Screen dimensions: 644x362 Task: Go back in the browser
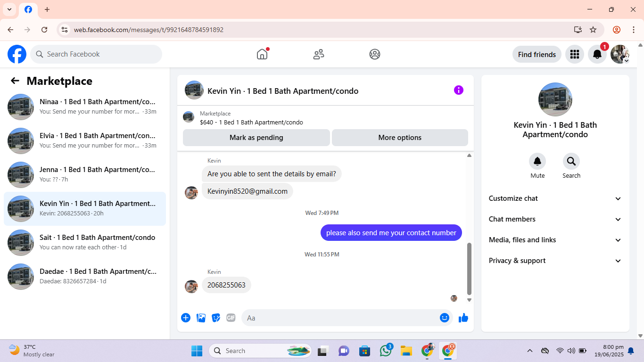[10, 30]
